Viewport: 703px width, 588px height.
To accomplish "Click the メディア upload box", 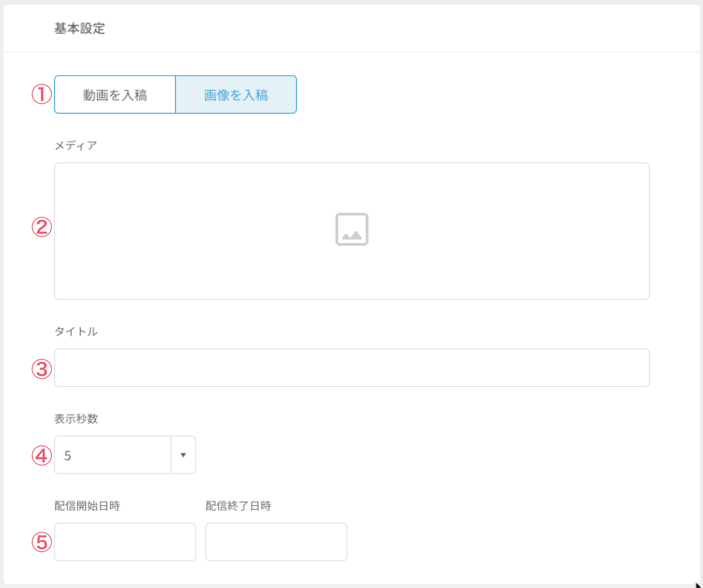I will tap(352, 231).
